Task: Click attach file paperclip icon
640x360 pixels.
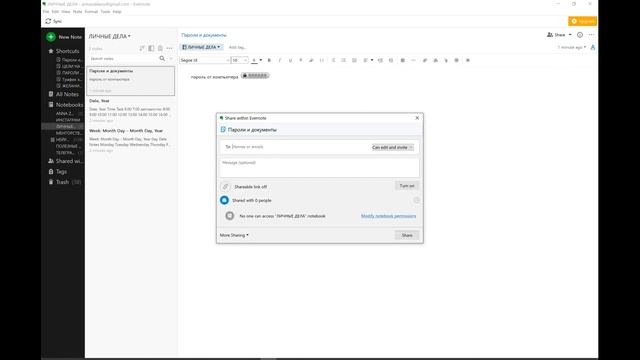Action: (424, 60)
